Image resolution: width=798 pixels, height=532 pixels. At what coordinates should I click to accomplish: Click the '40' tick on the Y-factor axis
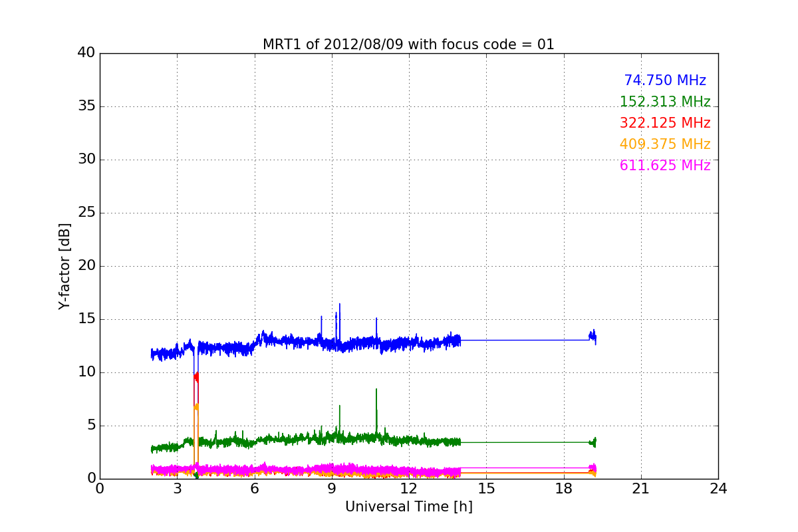pos(86,53)
